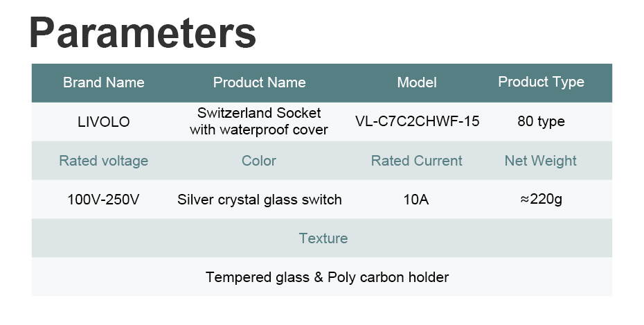Click the Net Weight label
The image size is (644, 325).
(541, 161)
